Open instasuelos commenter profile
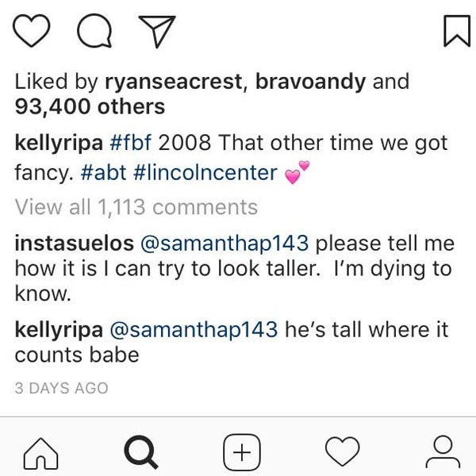This screenshot has width=476, height=476. tap(73, 243)
